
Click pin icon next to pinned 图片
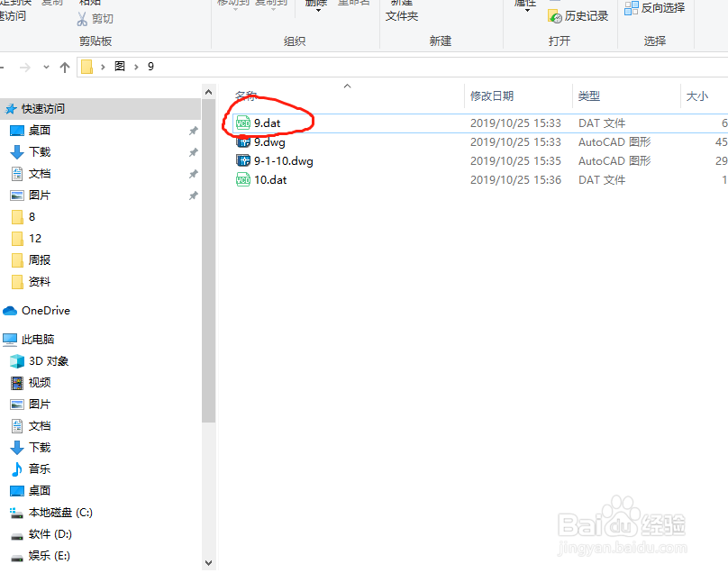click(x=194, y=196)
